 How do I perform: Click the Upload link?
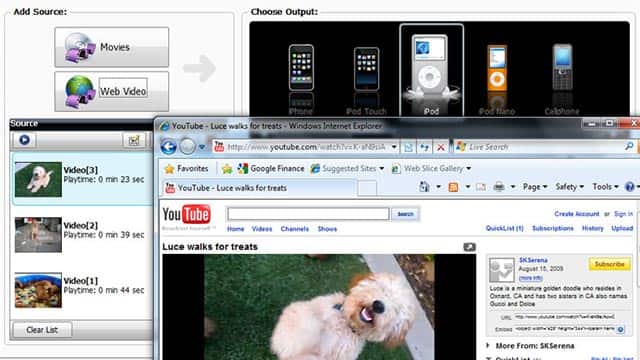click(x=622, y=228)
